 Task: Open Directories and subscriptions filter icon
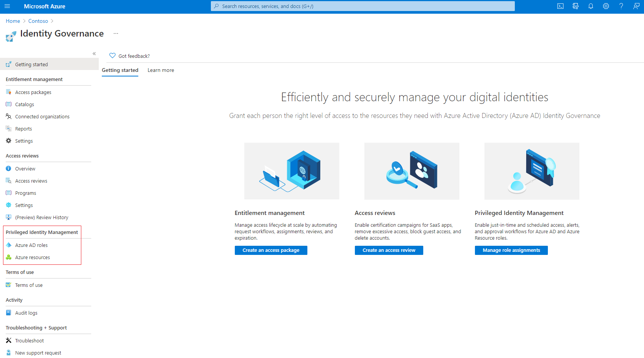point(576,6)
